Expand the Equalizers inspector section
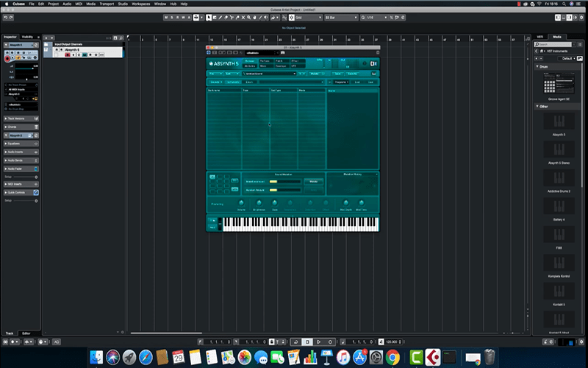Viewport: 588px width, 368px height. pyautogui.click(x=21, y=144)
